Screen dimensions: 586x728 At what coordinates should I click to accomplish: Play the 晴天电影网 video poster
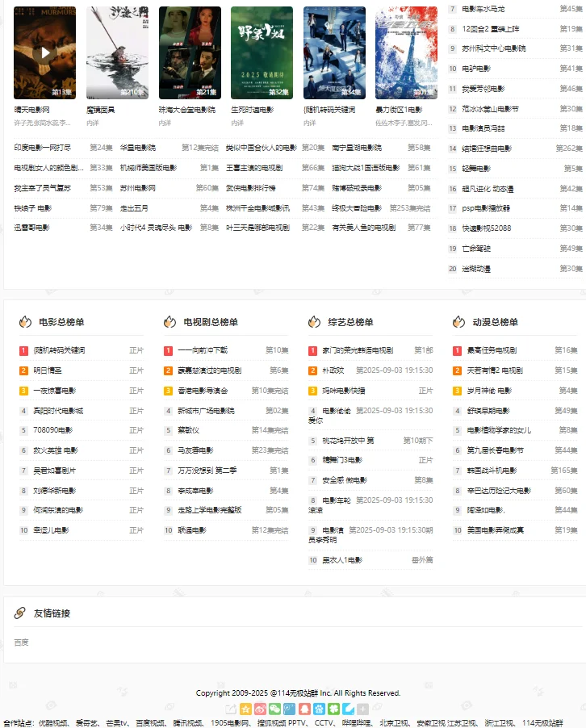[44, 52]
